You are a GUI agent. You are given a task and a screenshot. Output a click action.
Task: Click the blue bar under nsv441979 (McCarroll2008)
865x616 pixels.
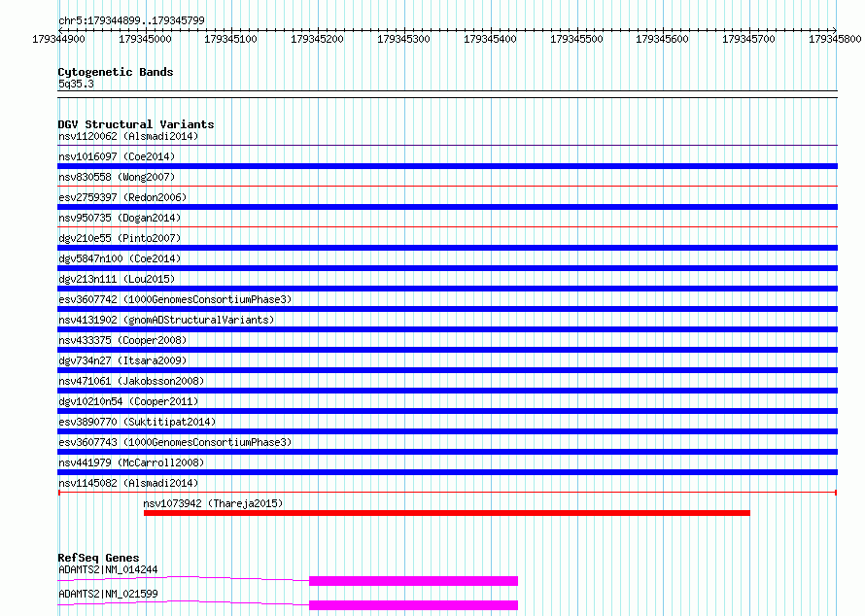[x=448, y=472]
